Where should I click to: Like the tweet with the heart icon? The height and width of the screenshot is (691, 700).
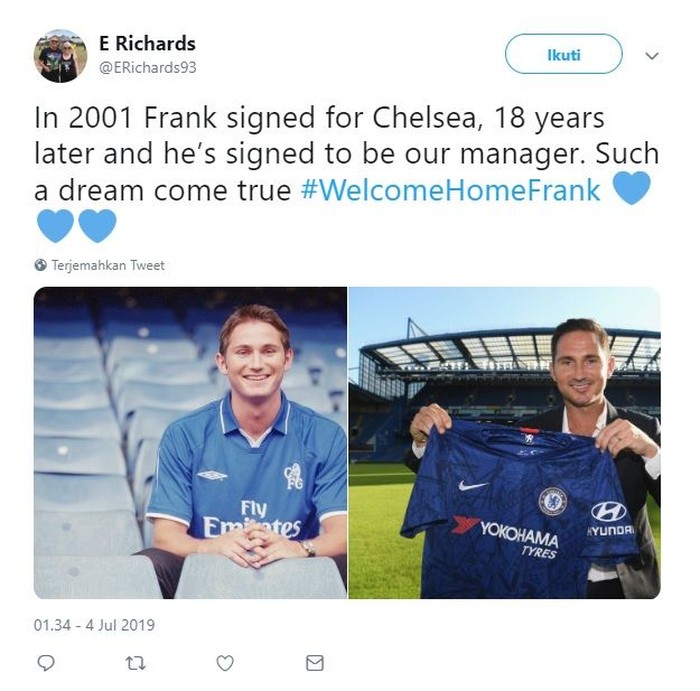pos(225,663)
